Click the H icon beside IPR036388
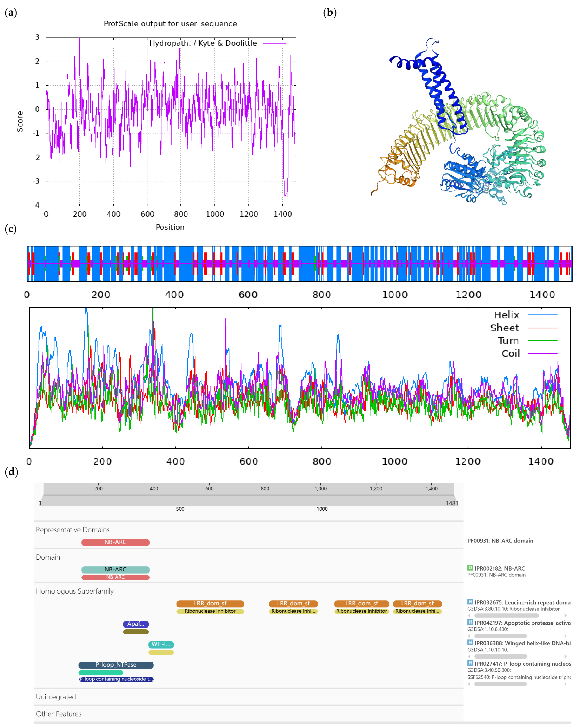The image size is (578, 728). (x=470, y=642)
